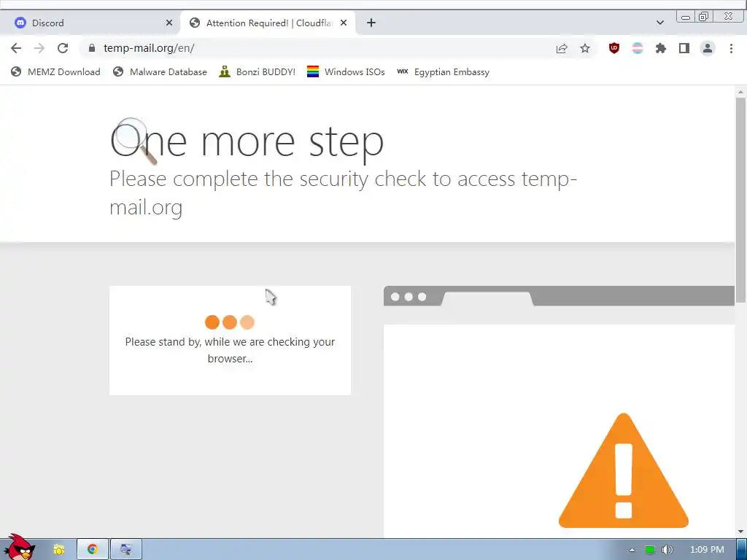Close the Attention Required Cloudflare tab

tap(344, 23)
